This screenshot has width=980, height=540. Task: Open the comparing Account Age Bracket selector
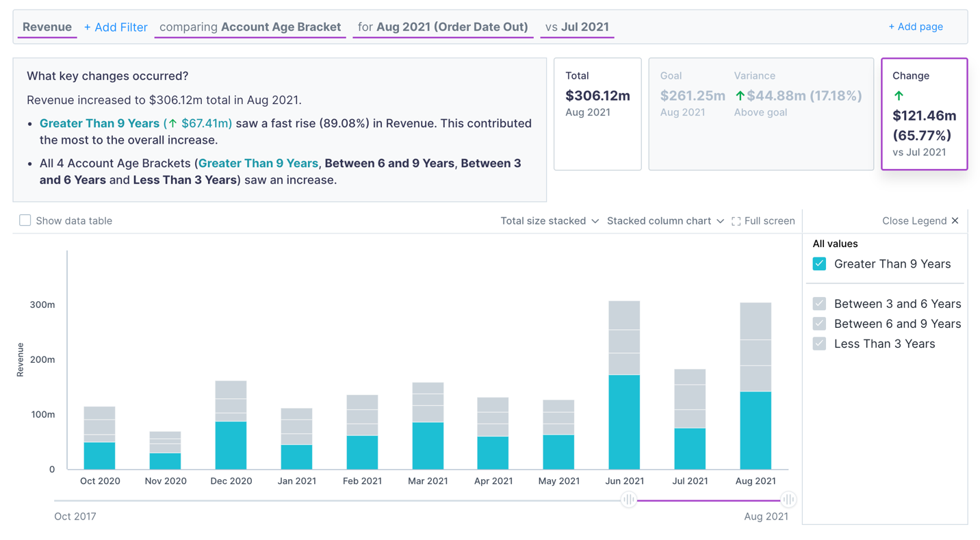pyautogui.click(x=249, y=27)
